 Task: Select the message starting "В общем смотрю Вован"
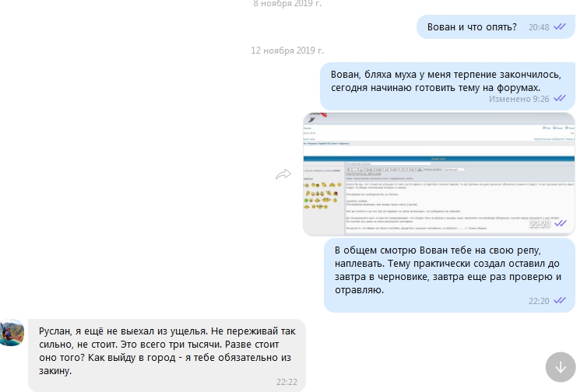(448, 270)
